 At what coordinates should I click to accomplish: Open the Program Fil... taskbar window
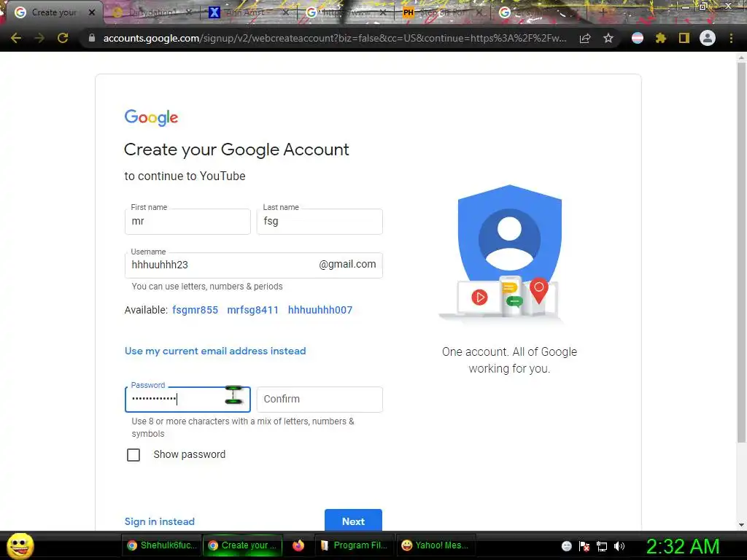(x=354, y=545)
